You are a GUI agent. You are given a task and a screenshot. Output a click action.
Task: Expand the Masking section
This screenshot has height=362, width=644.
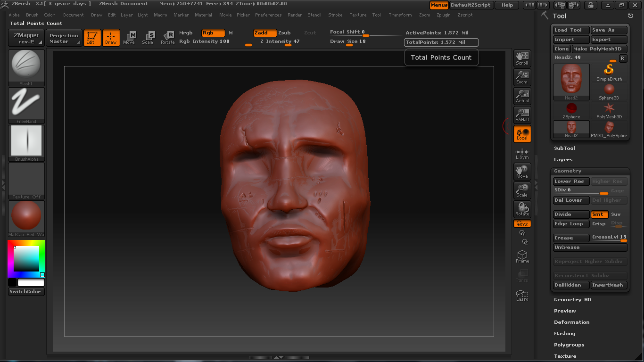click(564, 334)
